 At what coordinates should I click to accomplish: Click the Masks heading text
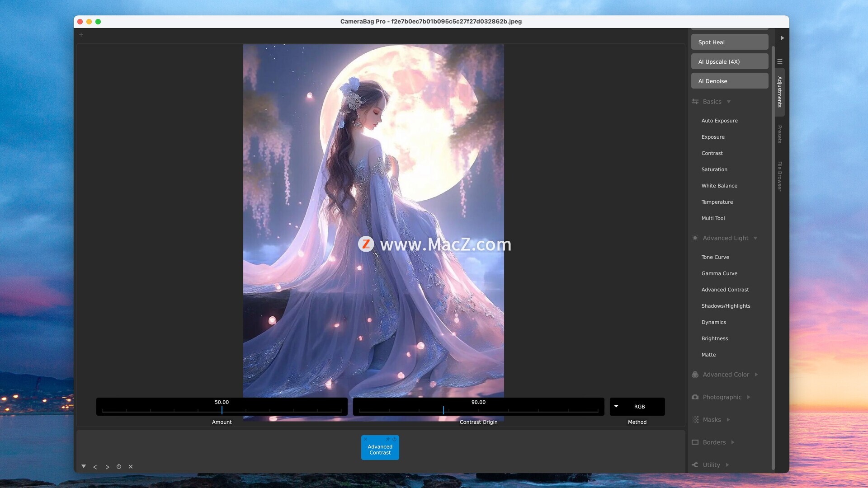point(712,420)
